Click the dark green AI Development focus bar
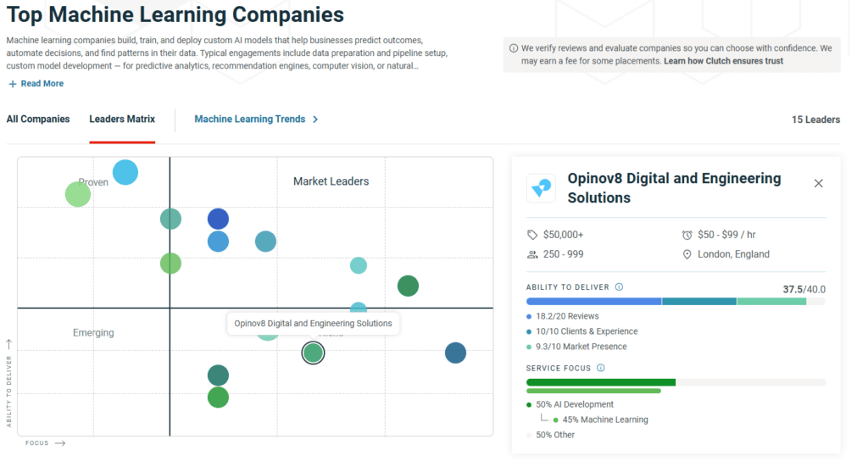Screen dimensions: 868x467 [601, 382]
